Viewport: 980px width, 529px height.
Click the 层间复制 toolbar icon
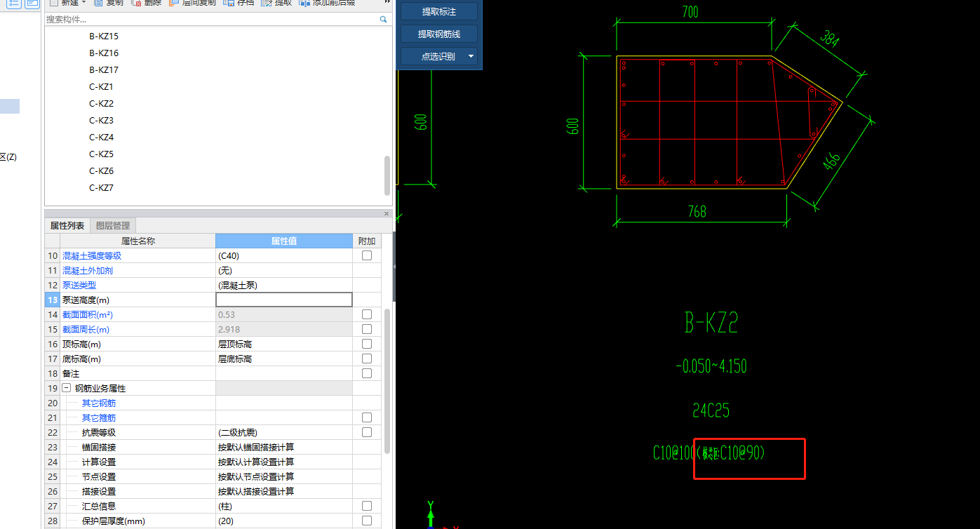[x=174, y=4]
